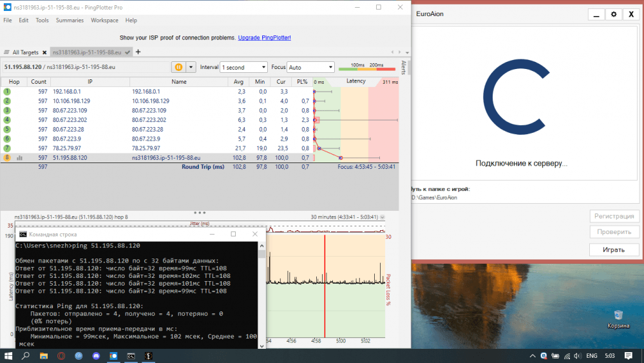Click the Windows Start button
The width and height of the screenshot is (644, 363).
[x=9, y=355]
